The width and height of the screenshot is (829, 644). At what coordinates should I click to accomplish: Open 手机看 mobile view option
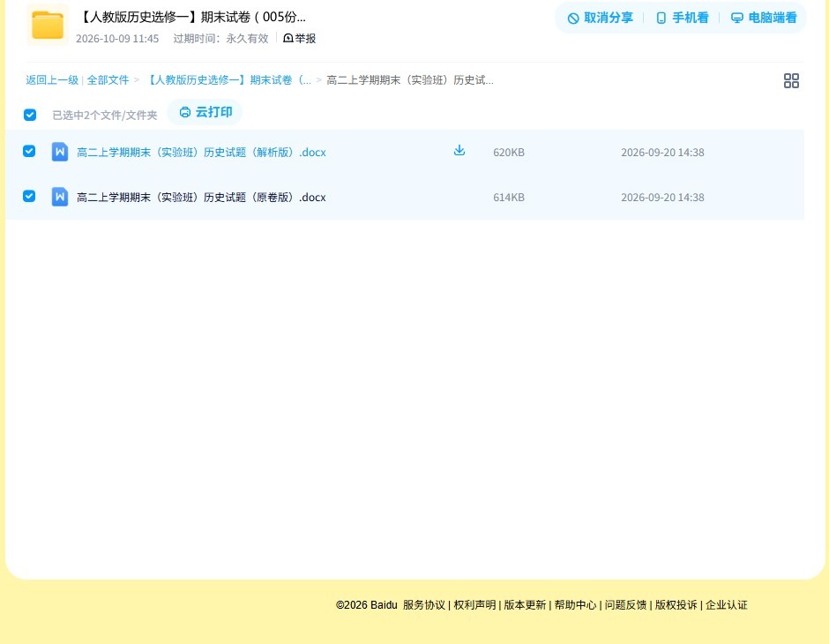682,18
